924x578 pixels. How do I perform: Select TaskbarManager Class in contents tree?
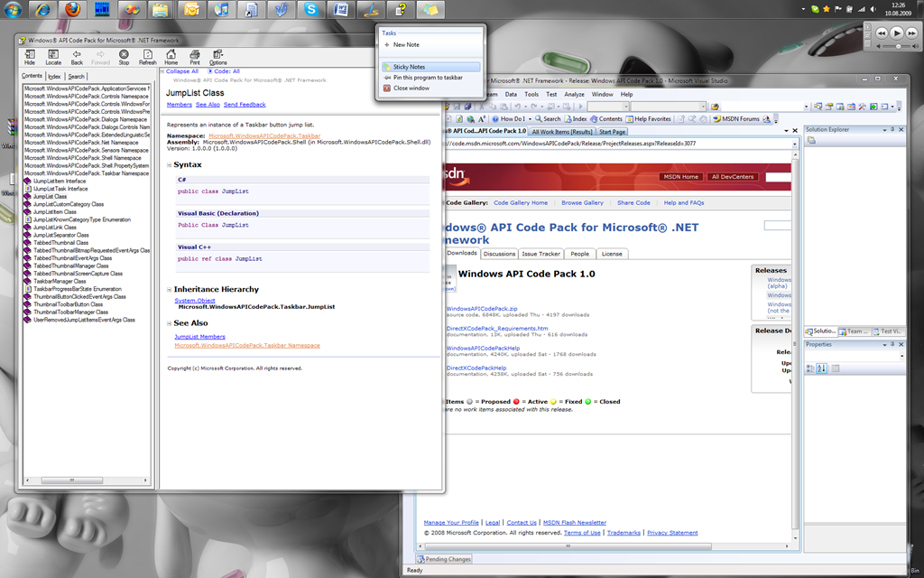[60, 282]
